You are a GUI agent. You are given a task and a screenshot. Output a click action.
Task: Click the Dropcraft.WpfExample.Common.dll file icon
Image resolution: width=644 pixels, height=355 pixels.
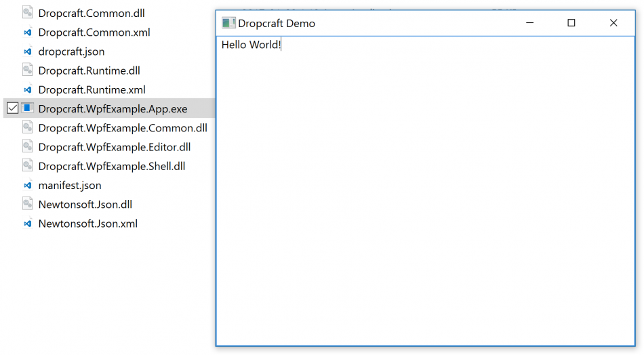28,127
